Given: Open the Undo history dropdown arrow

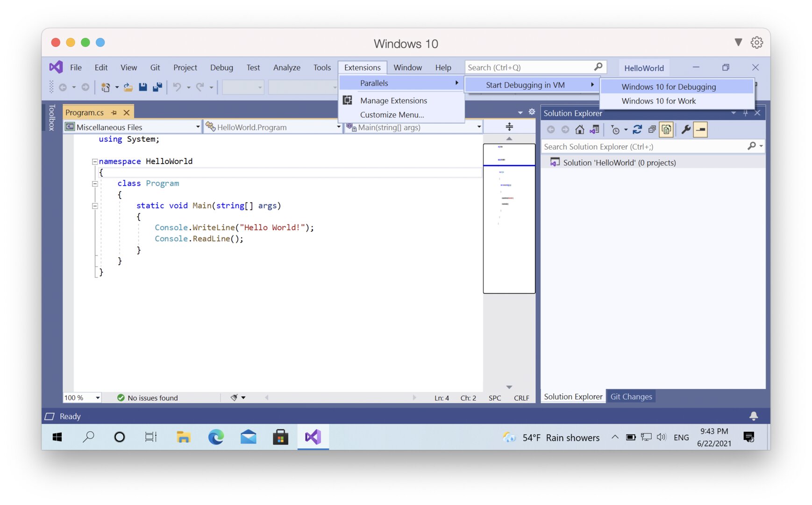Looking at the screenshot, I should [x=188, y=87].
